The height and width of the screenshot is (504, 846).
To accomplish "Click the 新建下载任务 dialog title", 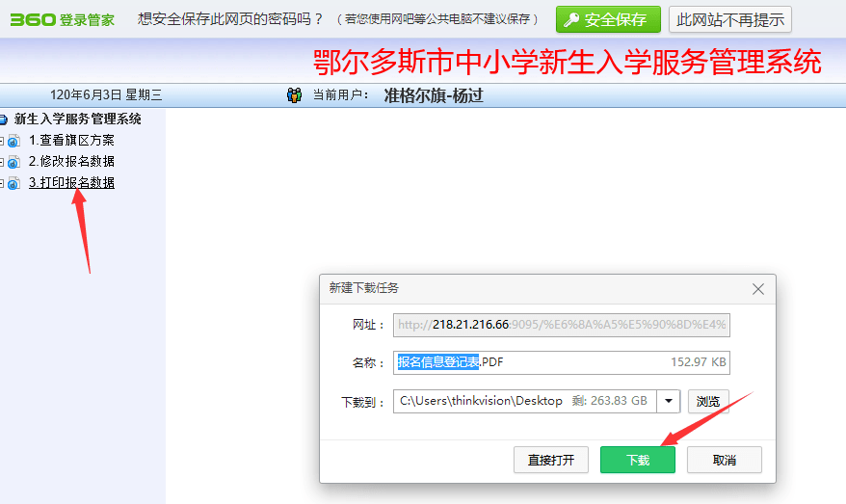I will [x=363, y=288].
